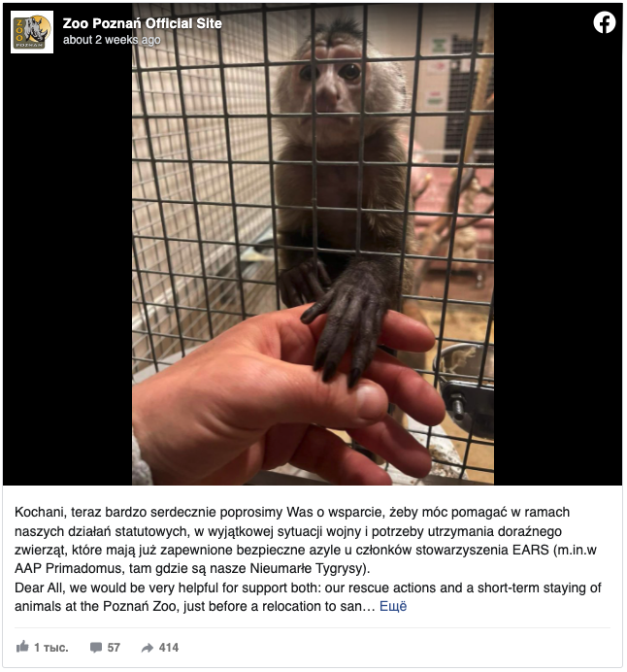The image size is (627, 672).
Task: Expand the post text with 'Ещё'
Action: (393, 606)
